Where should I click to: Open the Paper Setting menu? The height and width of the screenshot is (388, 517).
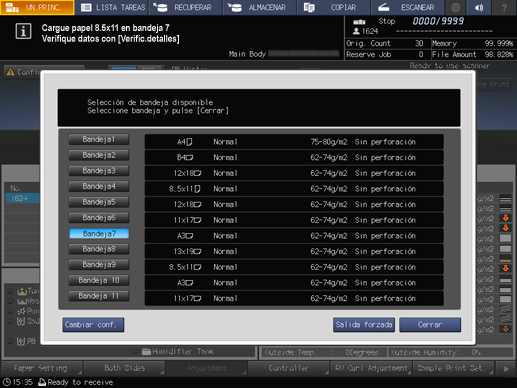(42, 368)
